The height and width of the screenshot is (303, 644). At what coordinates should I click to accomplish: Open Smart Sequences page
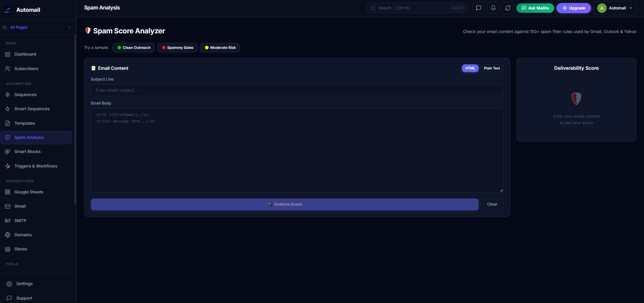click(x=36, y=109)
